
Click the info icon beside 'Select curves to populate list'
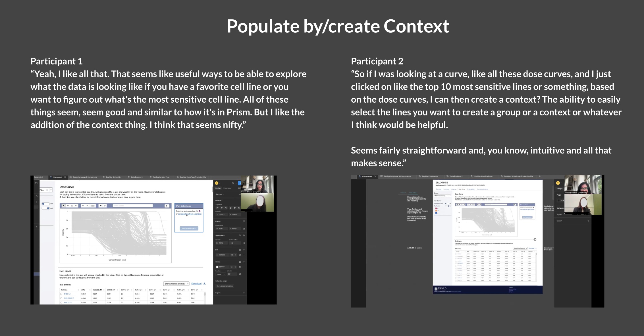point(200,211)
